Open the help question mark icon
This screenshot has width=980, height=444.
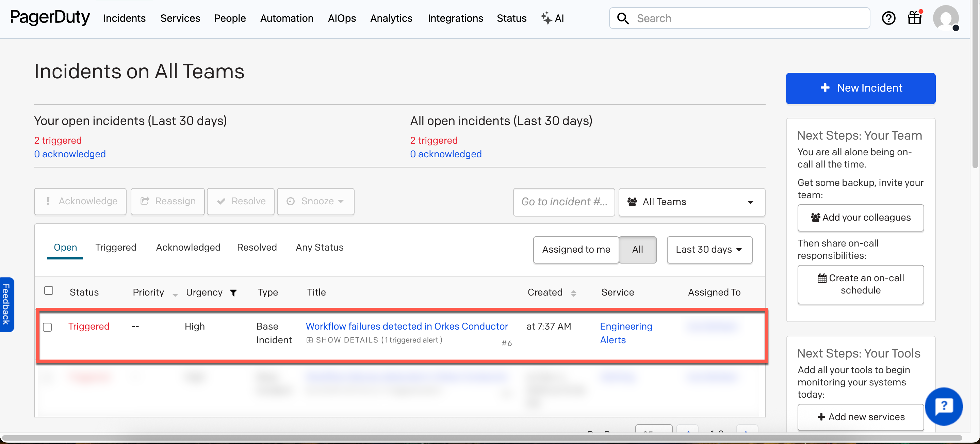coord(889,18)
